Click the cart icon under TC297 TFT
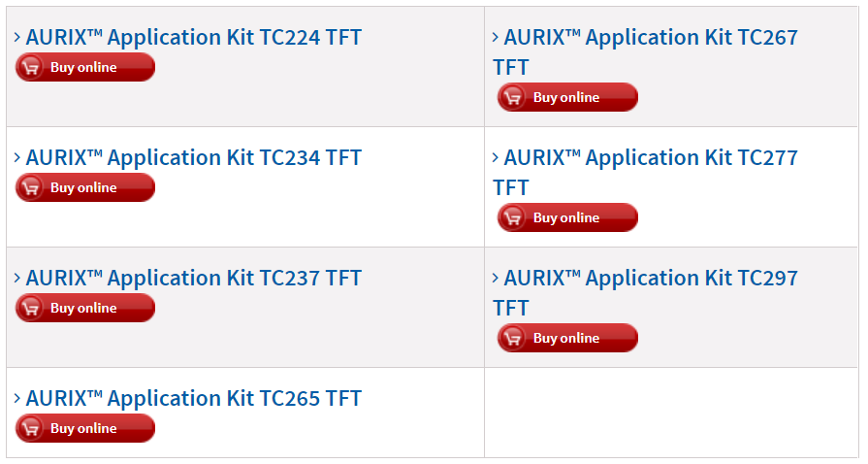 [514, 339]
